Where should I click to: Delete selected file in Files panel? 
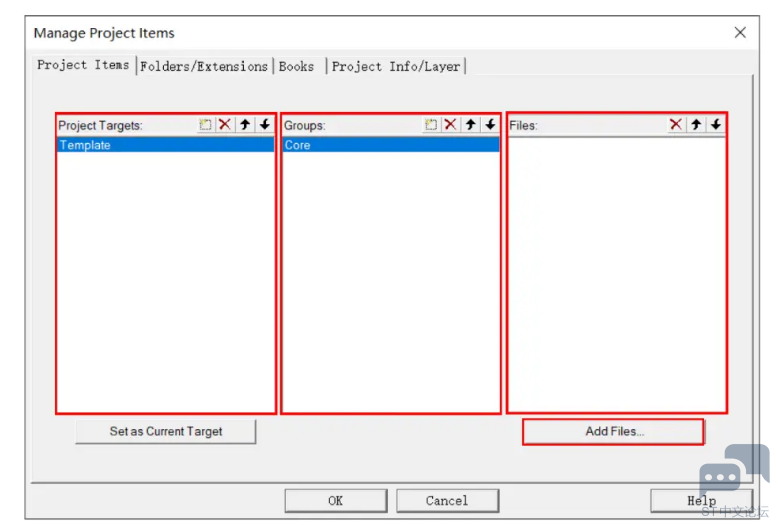click(676, 125)
